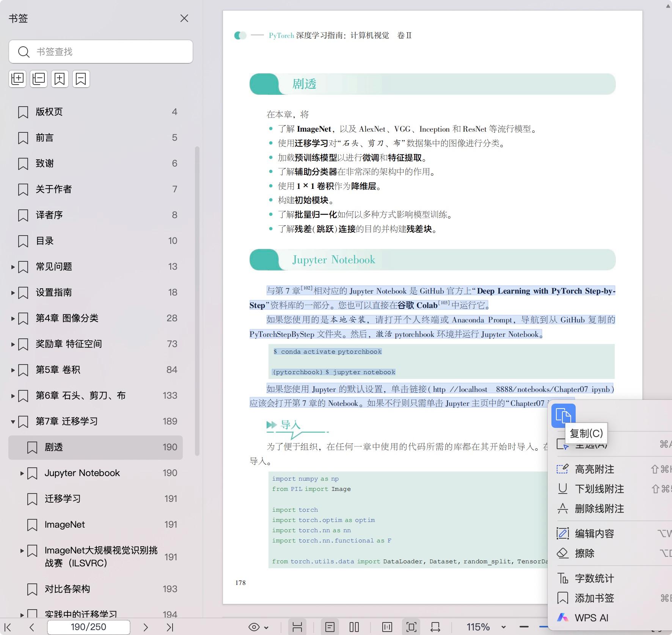Select 字数统计 in context menu
Image resolution: width=672 pixels, height=635 pixels.
(594, 578)
